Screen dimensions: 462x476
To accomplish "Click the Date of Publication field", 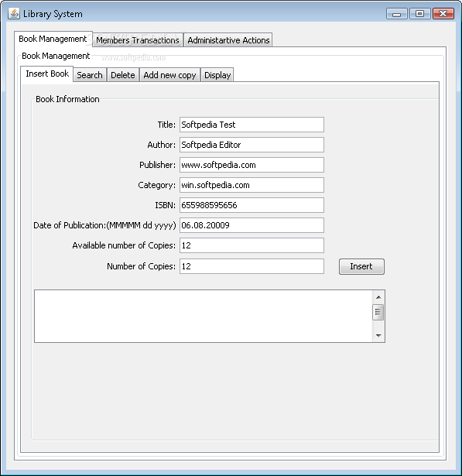I will (x=252, y=225).
